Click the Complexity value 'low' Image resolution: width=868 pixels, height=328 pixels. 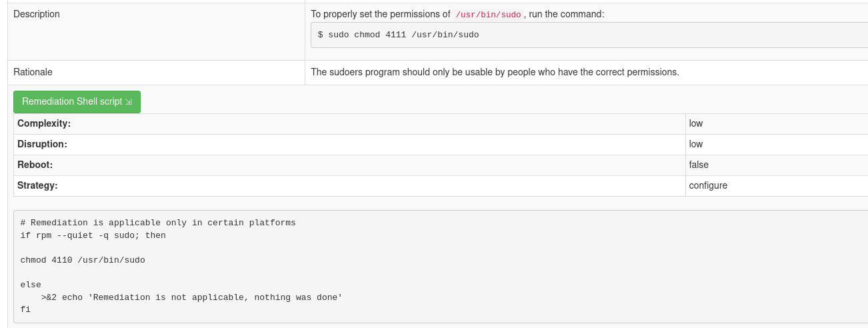[696, 123]
